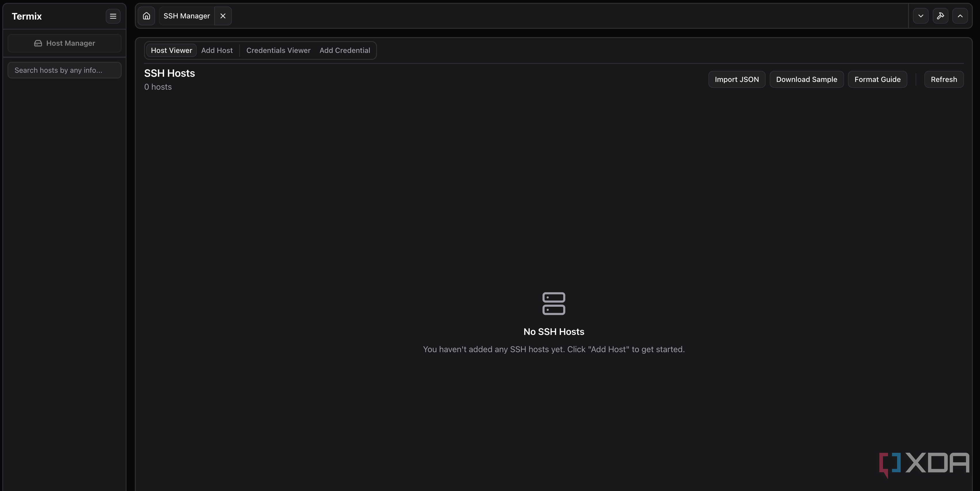Refresh the SSH hosts list

pyautogui.click(x=944, y=80)
